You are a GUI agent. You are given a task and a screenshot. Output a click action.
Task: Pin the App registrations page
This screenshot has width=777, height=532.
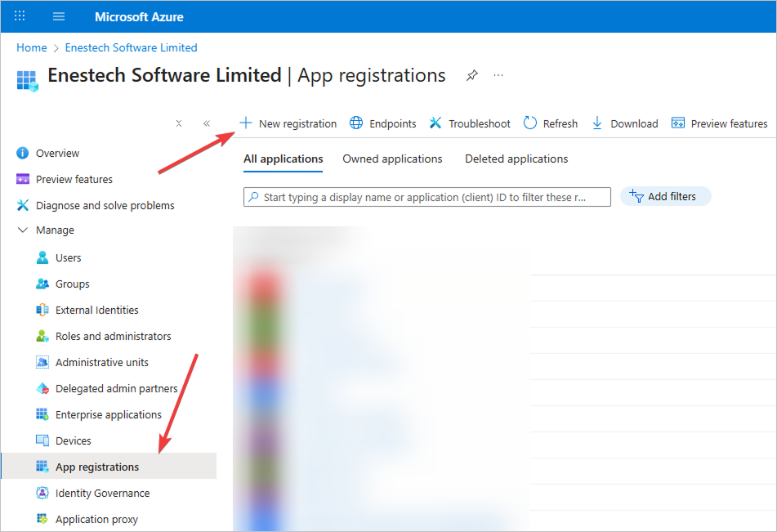(471, 75)
